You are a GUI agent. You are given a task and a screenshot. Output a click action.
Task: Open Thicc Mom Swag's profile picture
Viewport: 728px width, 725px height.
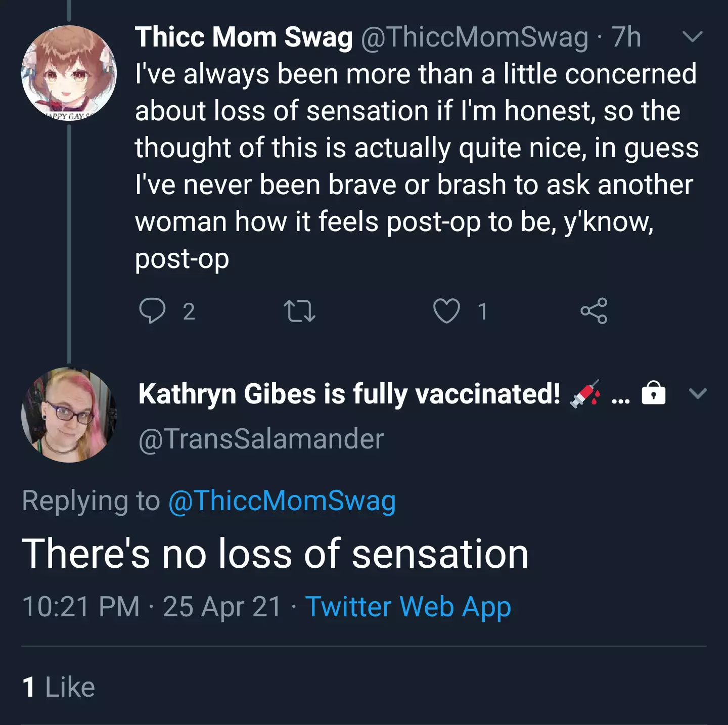coord(69,73)
